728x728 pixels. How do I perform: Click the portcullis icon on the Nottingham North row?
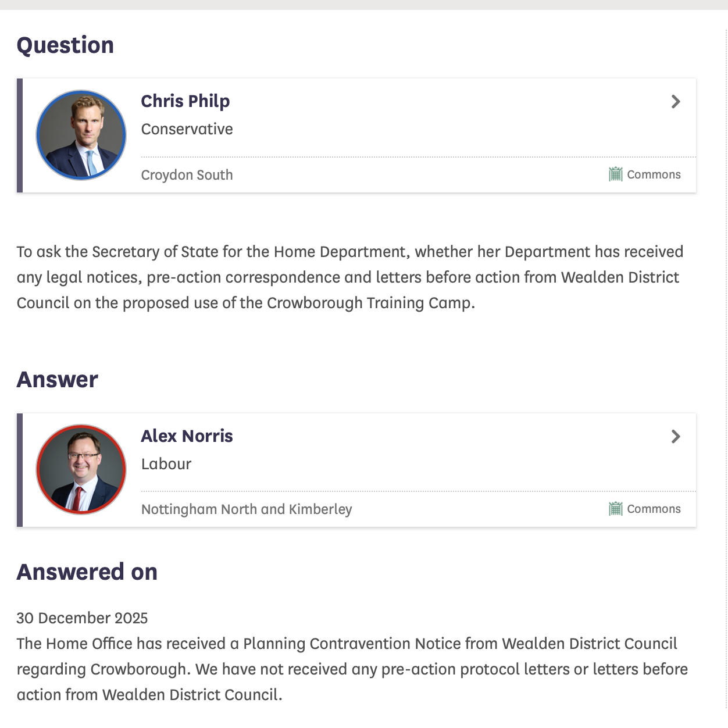(615, 509)
